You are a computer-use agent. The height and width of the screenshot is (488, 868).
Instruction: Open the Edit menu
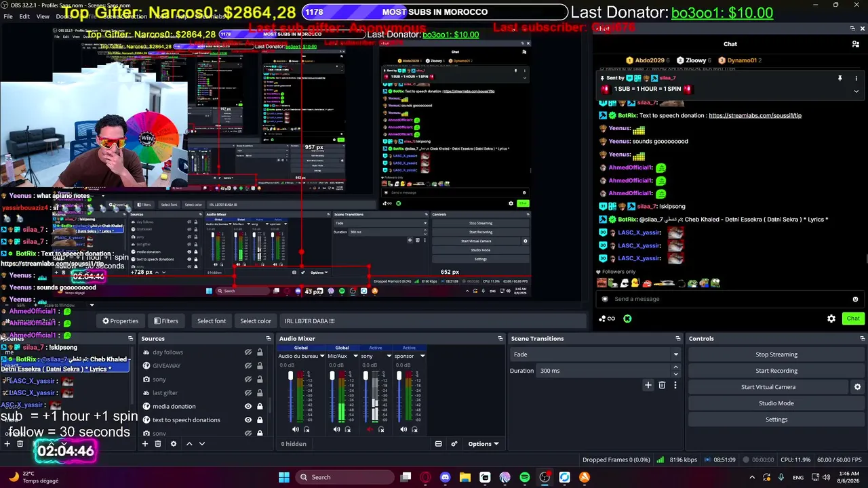[x=24, y=16]
